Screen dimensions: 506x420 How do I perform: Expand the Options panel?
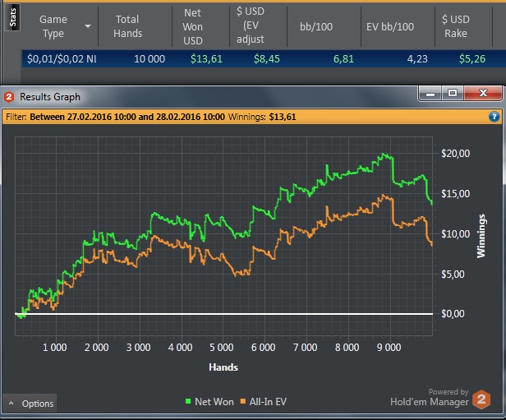point(30,404)
